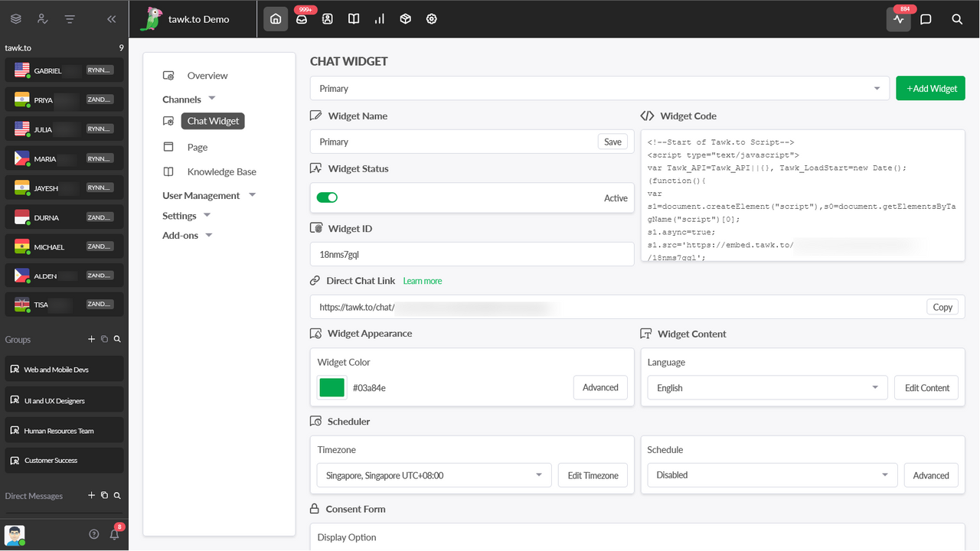Open the Monitoring icon with 884 badge
Image resolution: width=980 pixels, height=551 pixels.
898,19
